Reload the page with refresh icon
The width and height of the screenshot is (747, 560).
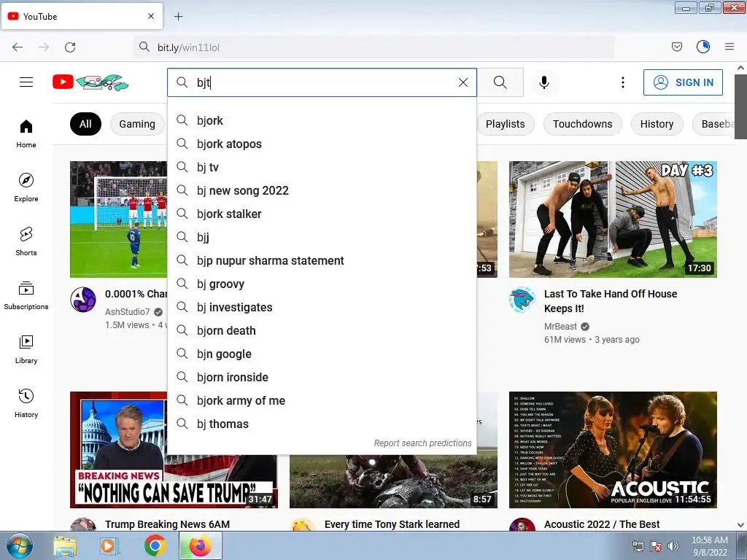pos(70,47)
